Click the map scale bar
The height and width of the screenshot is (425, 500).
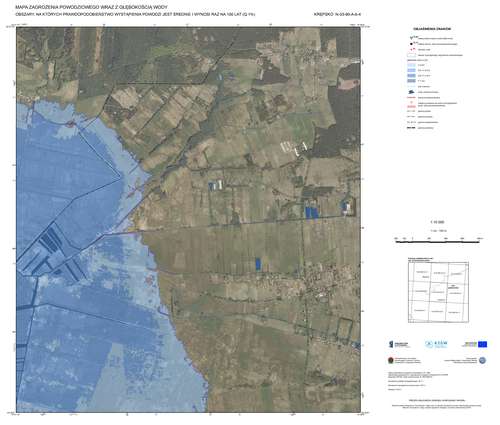(x=439, y=241)
